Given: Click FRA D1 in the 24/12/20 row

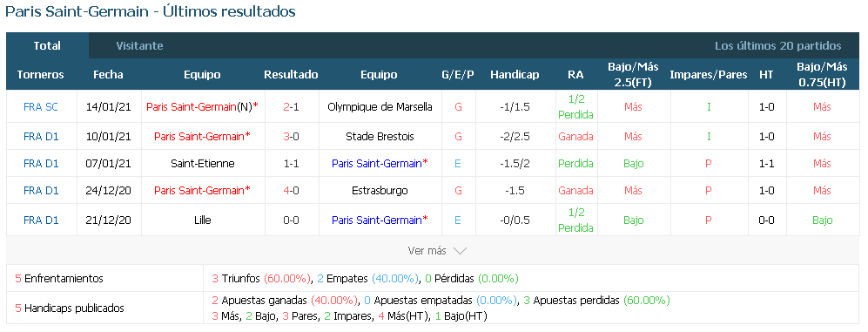Looking at the screenshot, I should (41, 191).
